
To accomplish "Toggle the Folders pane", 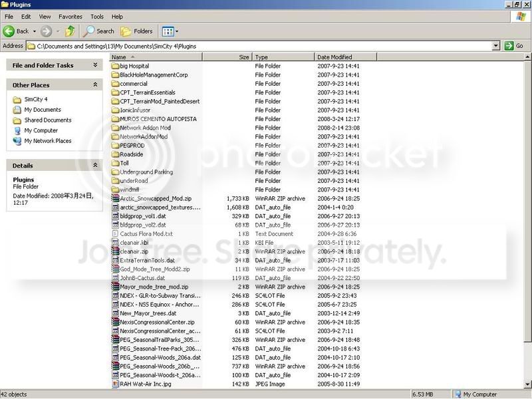I will pos(136,31).
